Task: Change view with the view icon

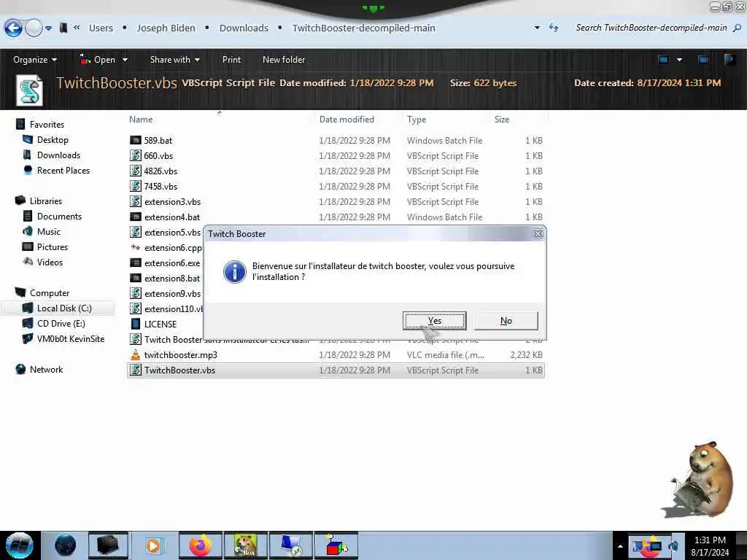Action: click(x=663, y=60)
